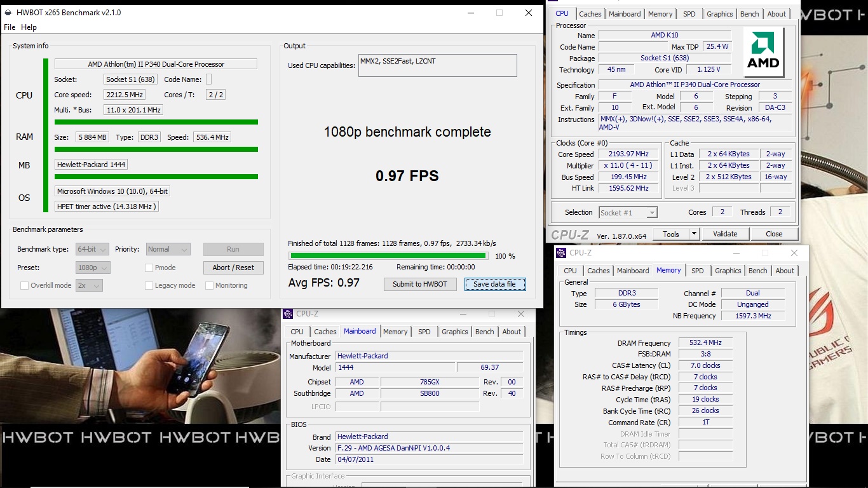Click the Save data file button

495,284
